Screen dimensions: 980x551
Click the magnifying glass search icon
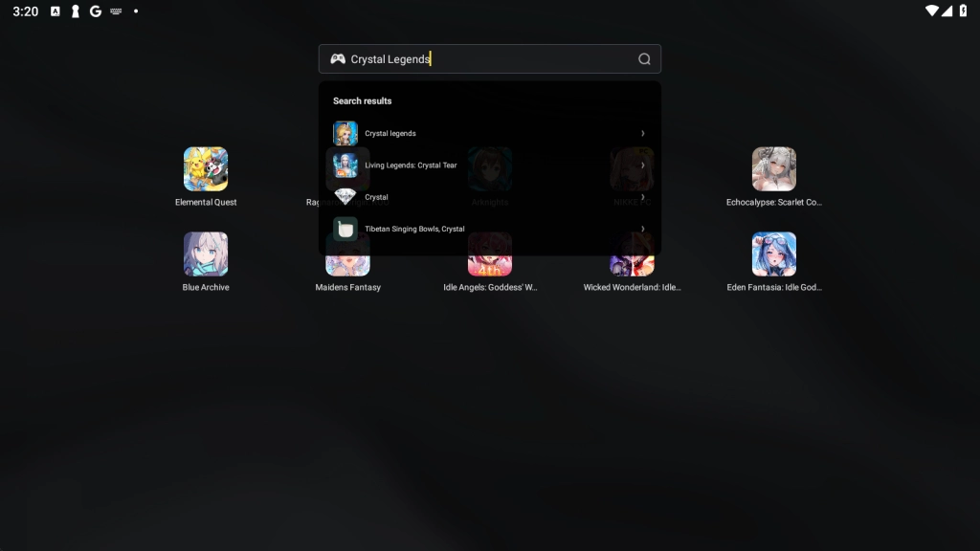pos(645,58)
